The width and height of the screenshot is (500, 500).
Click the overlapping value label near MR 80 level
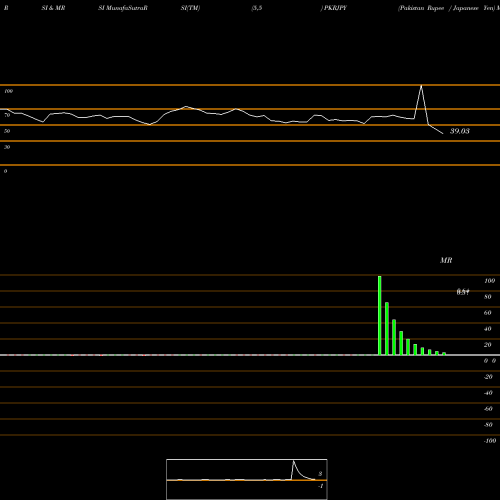463,292
